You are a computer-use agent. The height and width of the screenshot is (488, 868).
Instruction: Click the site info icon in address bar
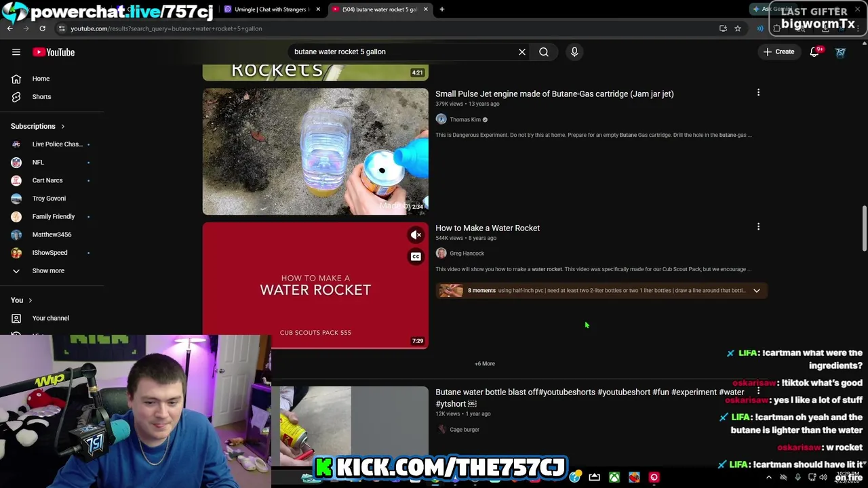click(62, 28)
